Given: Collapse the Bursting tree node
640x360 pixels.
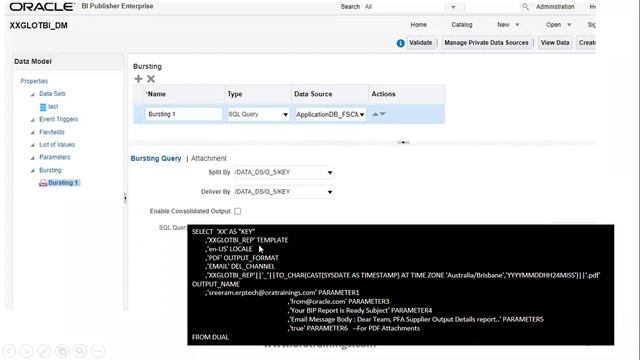Looking at the screenshot, I should 32,171.
